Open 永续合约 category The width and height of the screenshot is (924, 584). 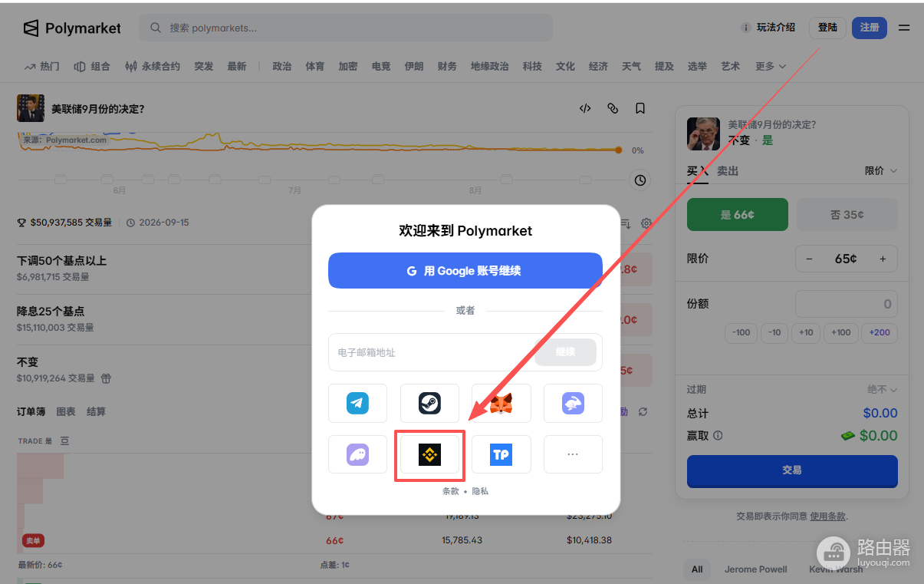(x=153, y=67)
